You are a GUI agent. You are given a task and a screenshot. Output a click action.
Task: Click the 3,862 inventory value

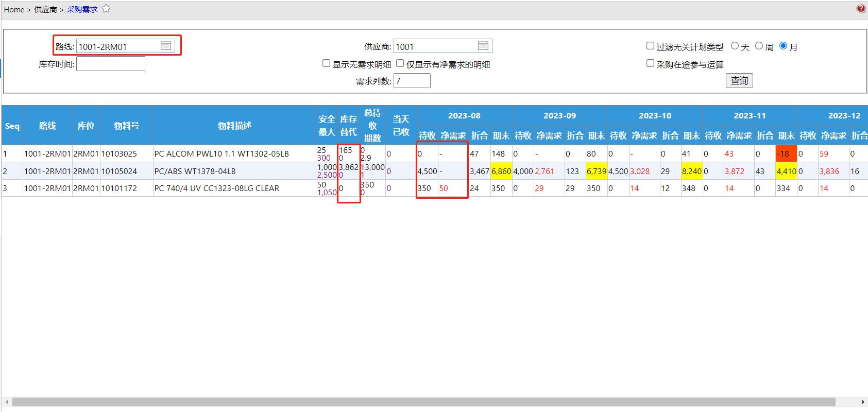(x=348, y=167)
